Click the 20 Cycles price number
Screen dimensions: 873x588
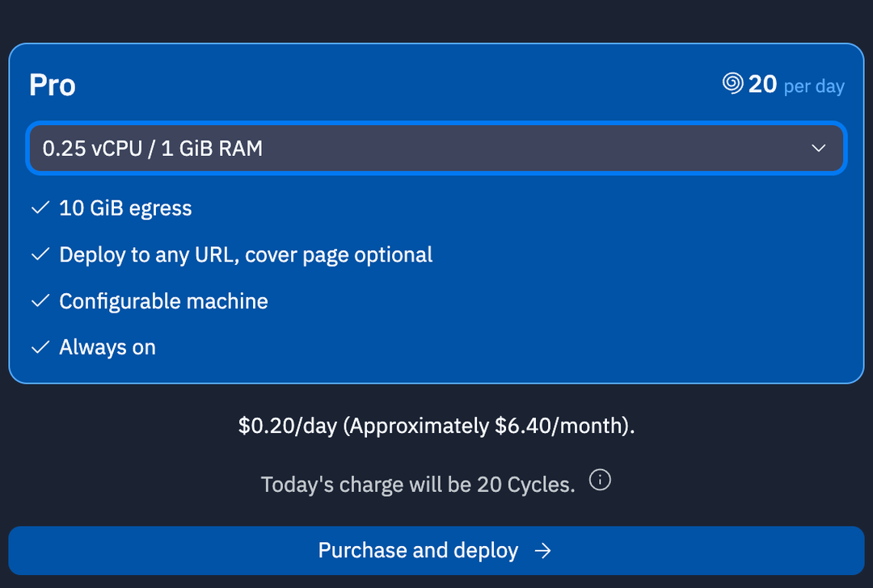(762, 84)
